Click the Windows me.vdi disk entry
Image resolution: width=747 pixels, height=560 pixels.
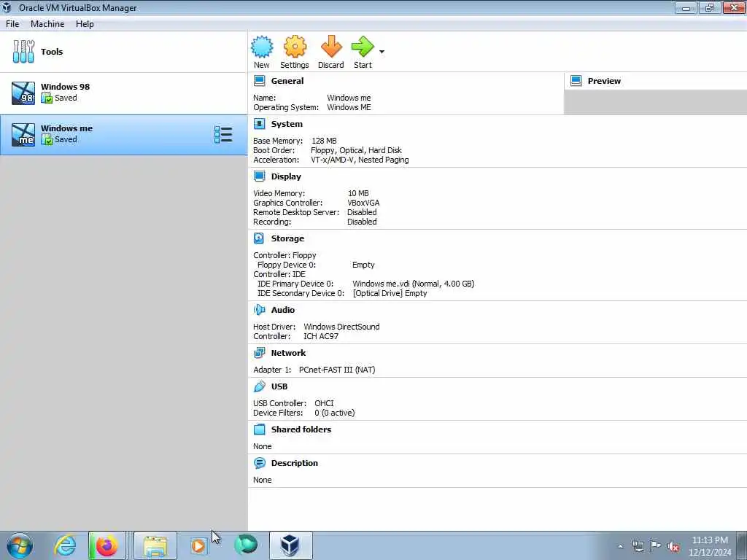pyautogui.click(x=413, y=284)
